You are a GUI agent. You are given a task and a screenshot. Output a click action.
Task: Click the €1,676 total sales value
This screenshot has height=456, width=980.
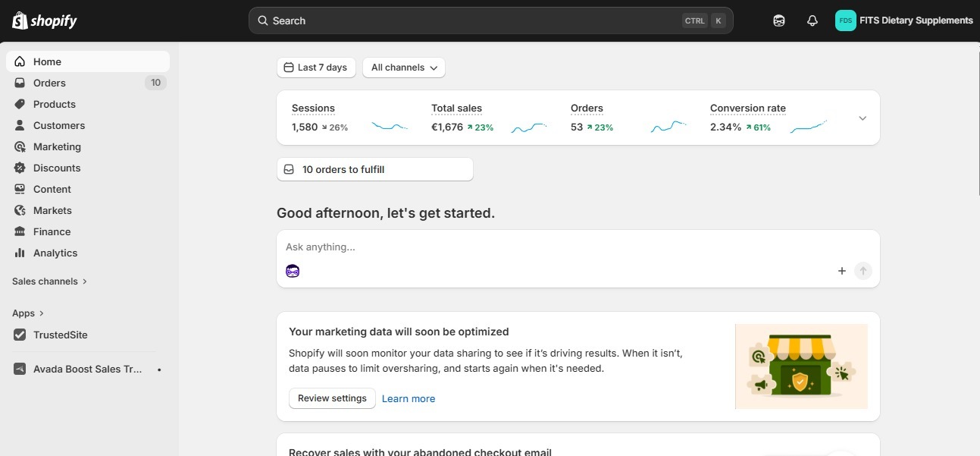tap(447, 127)
